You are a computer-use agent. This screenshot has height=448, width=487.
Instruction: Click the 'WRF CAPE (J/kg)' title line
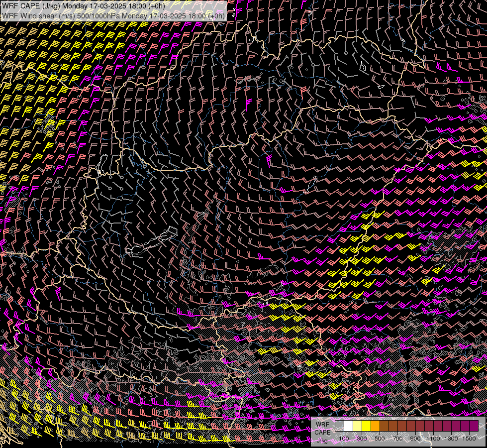click(83, 6)
